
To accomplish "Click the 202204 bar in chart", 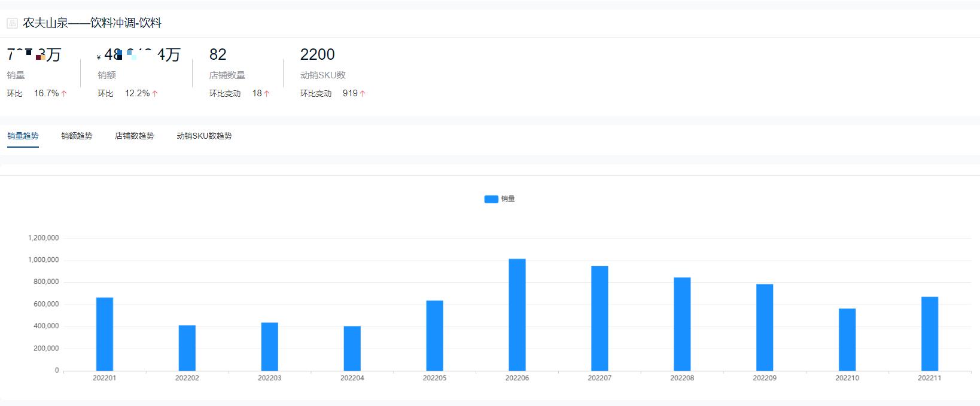I will click(x=352, y=348).
